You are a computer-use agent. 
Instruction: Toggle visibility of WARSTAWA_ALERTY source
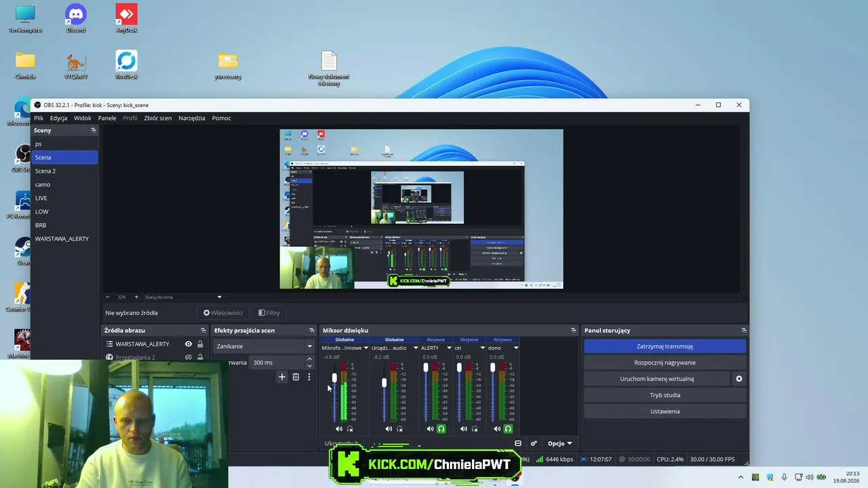(189, 344)
